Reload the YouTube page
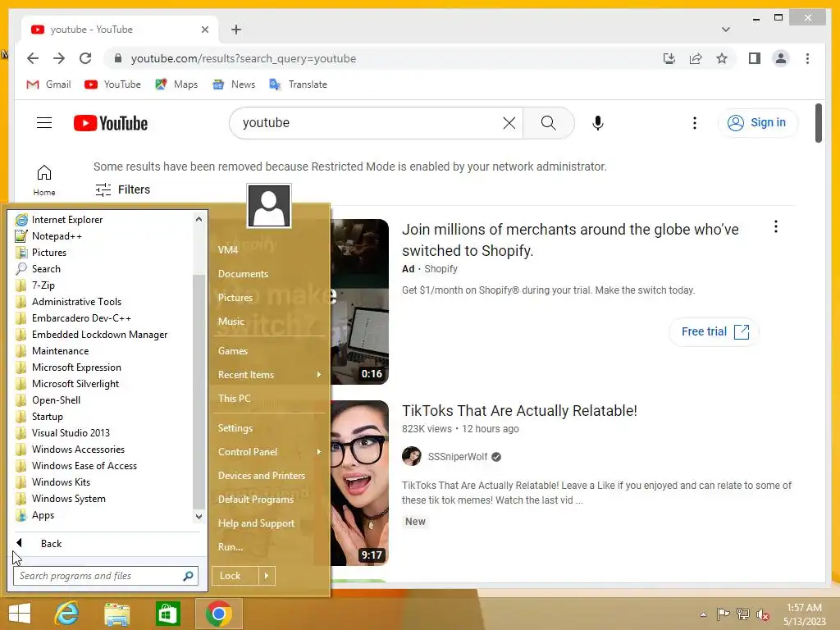 tap(85, 58)
